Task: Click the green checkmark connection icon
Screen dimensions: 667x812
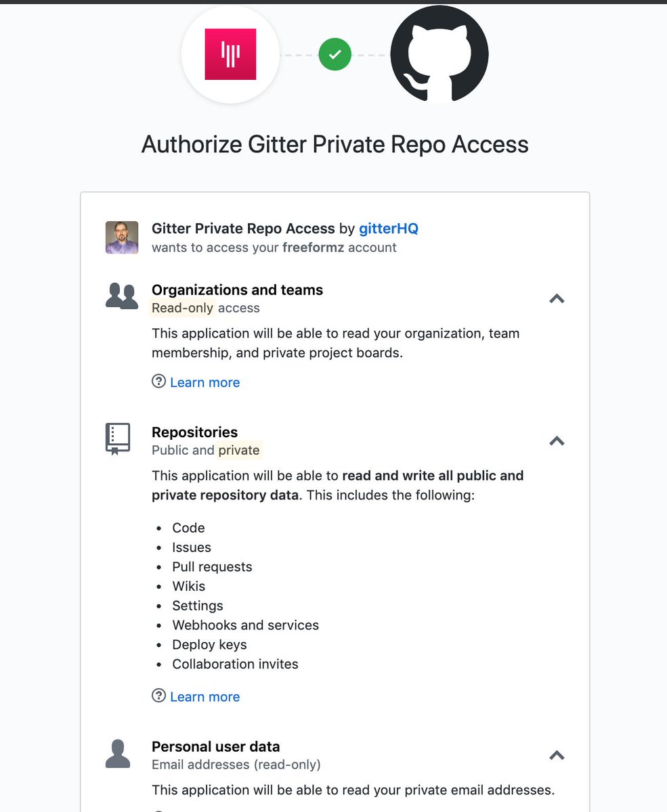Action: 335,55
